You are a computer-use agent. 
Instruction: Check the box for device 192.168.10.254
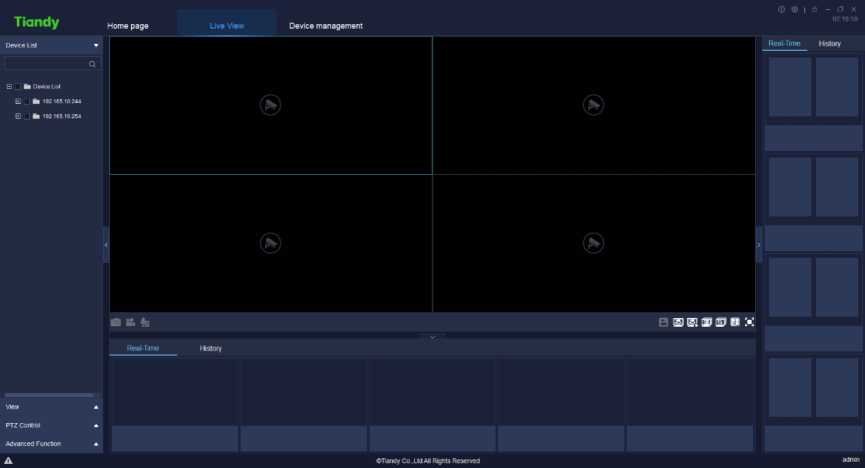(x=27, y=116)
